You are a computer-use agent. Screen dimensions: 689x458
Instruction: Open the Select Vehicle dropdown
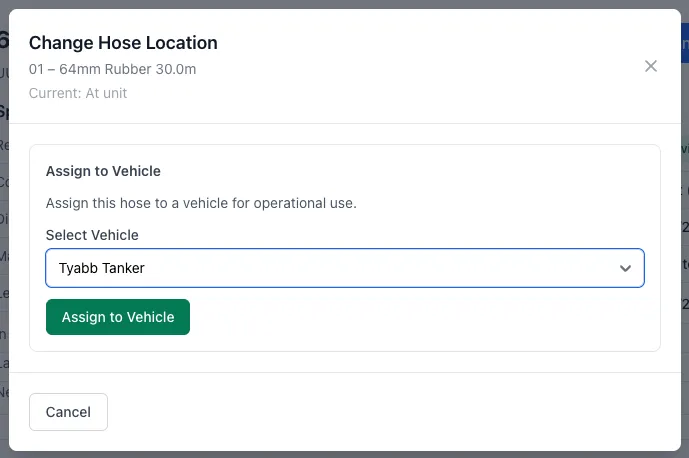(345, 268)
